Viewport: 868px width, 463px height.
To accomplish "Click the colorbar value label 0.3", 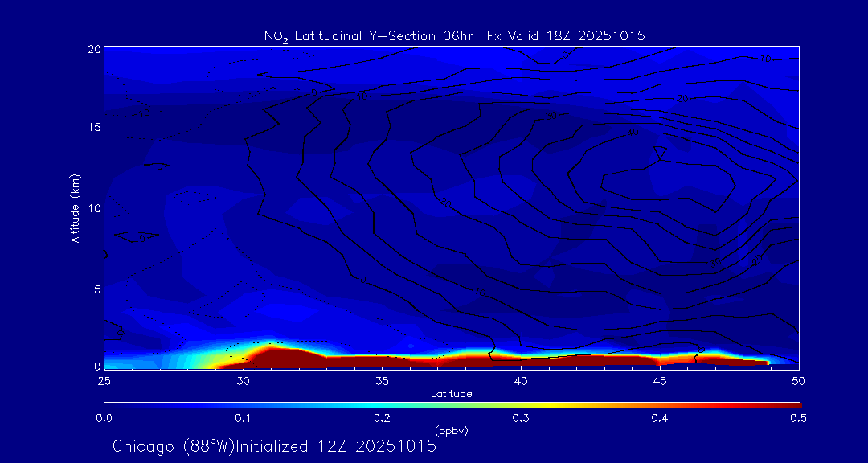I will 521,419.
